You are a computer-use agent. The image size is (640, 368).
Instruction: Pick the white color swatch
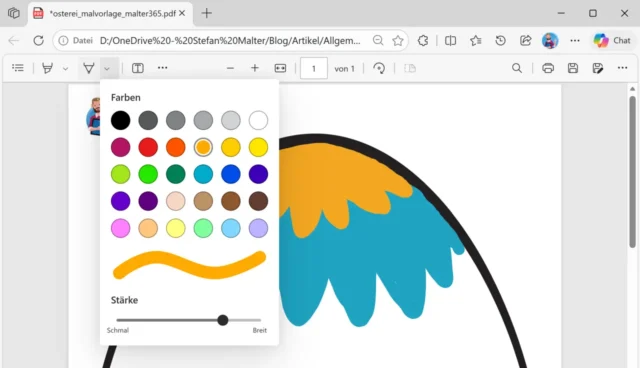pos(258,120)
